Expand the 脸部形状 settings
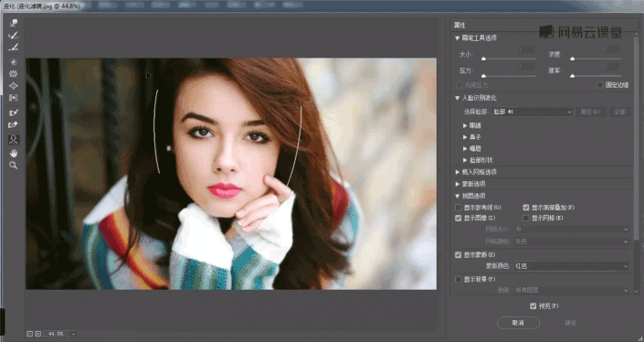Image resolution: width=644 pixels, height=342 pixels. (465, 160)
